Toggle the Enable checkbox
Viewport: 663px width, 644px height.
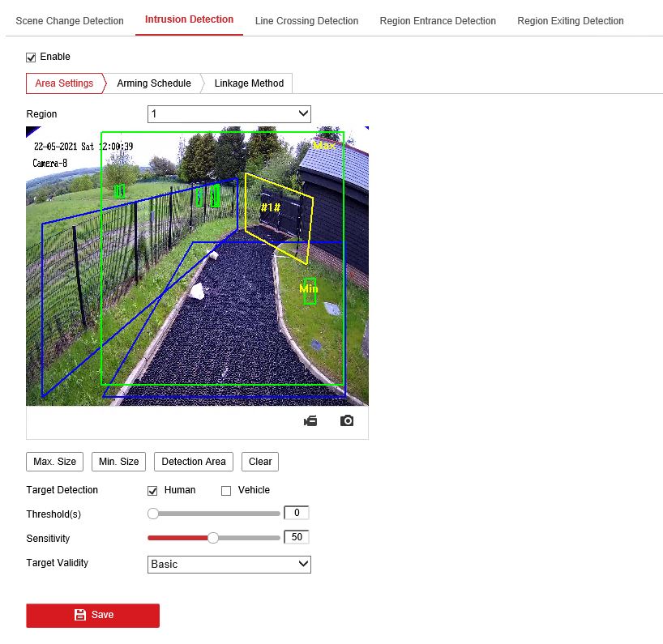[32, 58]
